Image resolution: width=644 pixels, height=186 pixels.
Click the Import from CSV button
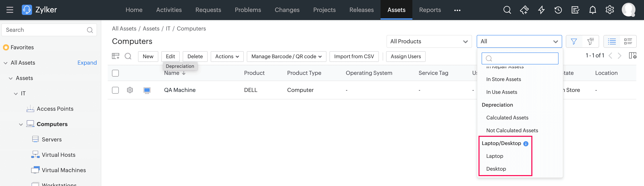(354, 57)
